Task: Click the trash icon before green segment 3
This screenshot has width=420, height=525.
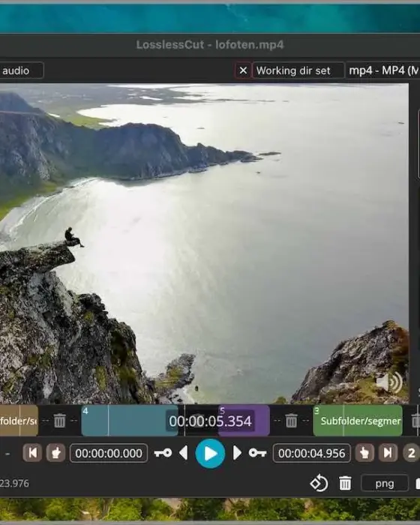Action: pos(291,421)
